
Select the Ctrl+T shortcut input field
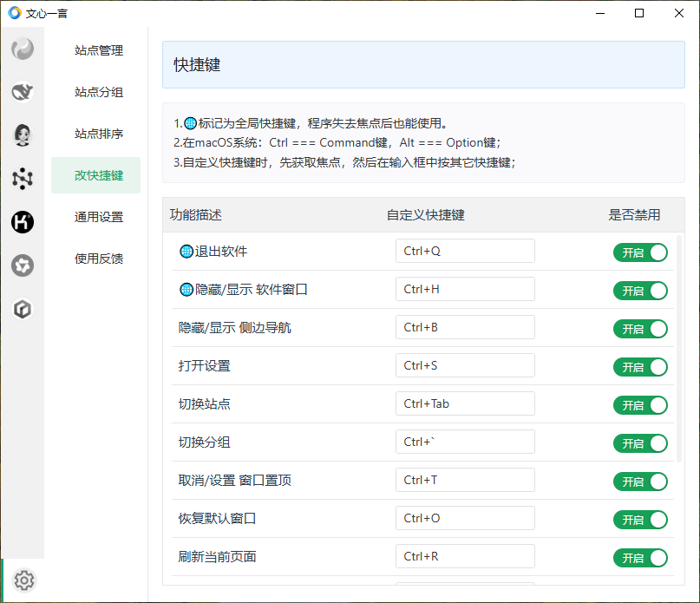coord(465,480)
